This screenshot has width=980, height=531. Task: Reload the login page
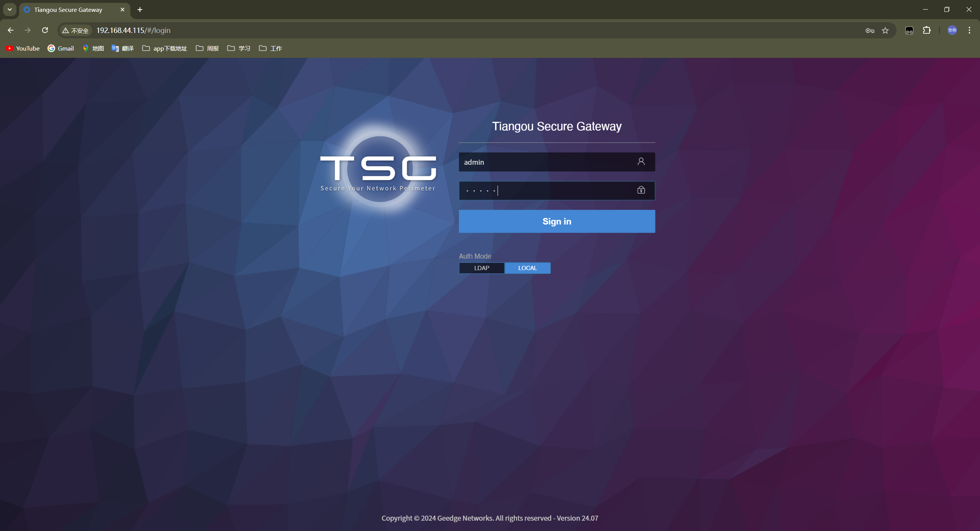point(45,30)
